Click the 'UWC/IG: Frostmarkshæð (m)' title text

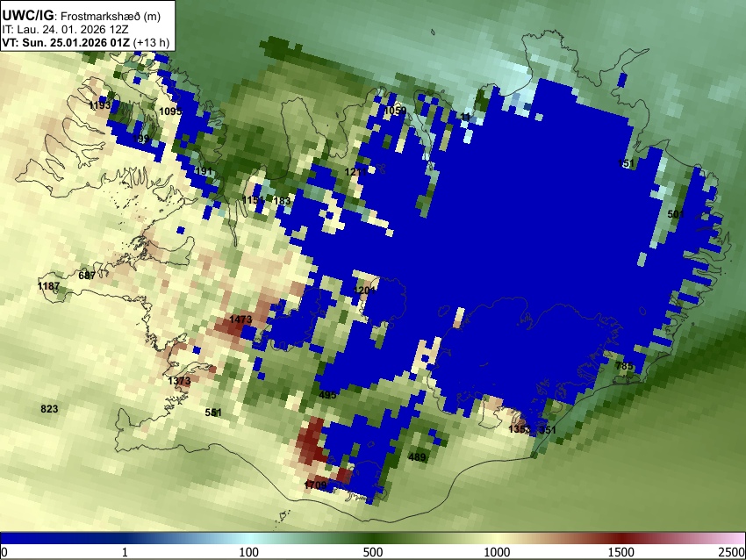coord(82,16)
